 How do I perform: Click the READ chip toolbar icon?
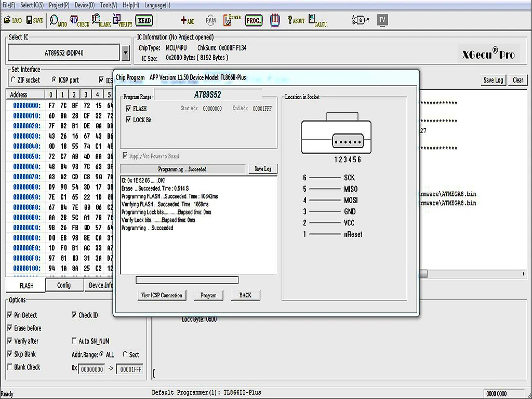click(144, 21)
